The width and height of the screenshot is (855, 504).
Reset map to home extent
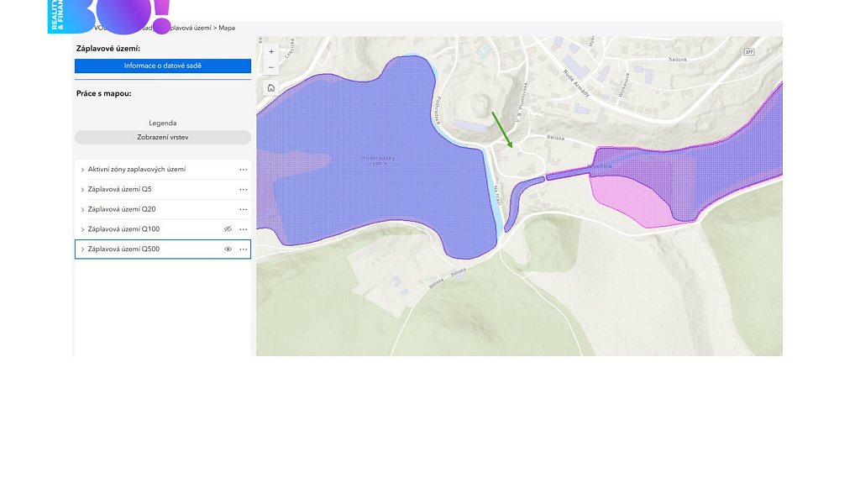[271, 88]
